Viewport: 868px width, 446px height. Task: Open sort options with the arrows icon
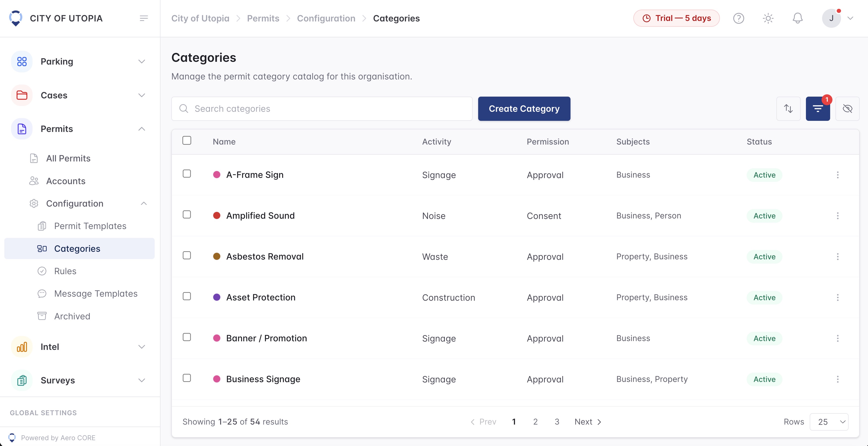(x=788, y=109)
